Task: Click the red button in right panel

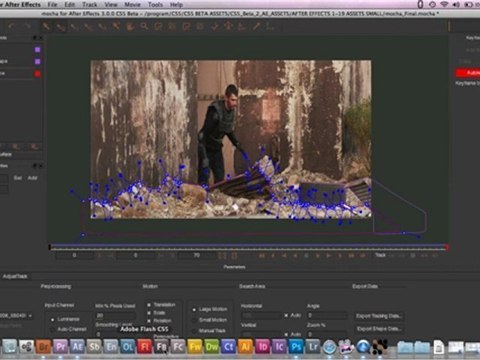Action: (468, 73)
